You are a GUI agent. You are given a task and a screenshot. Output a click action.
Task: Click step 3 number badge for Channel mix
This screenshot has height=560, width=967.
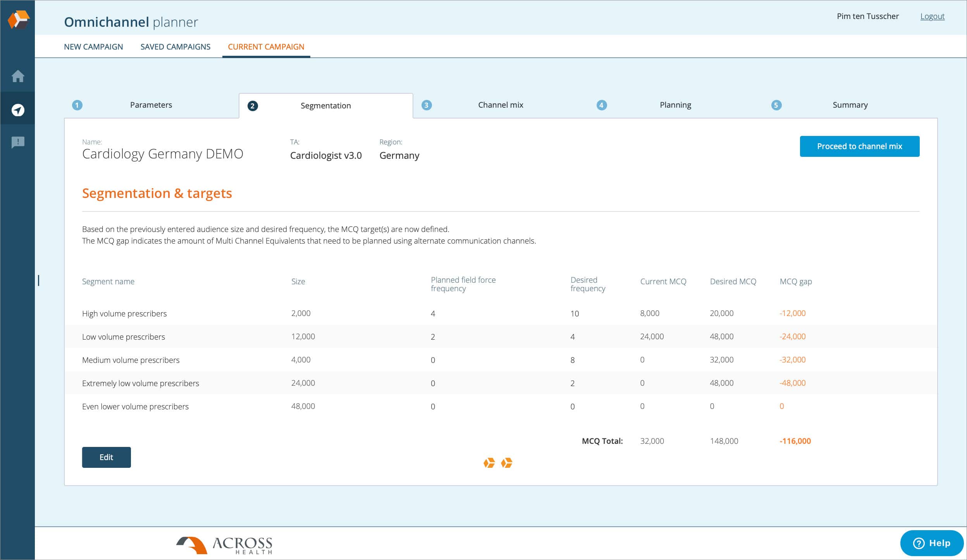pos(426,105)
